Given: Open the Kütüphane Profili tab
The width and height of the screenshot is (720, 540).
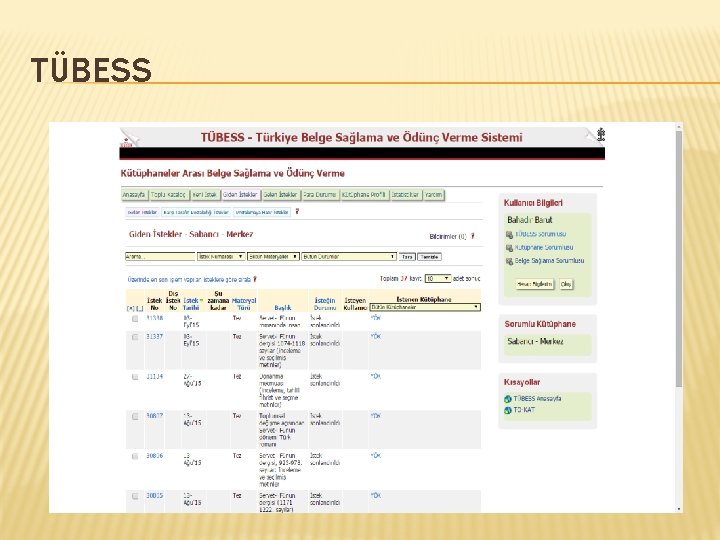Looking at the screenshot, I should [x=364, y=195].
